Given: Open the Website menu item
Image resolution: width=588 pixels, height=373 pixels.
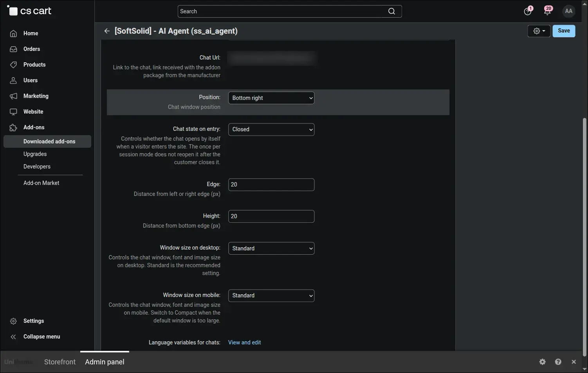Looking at the screenshot, I should point(33,112).
